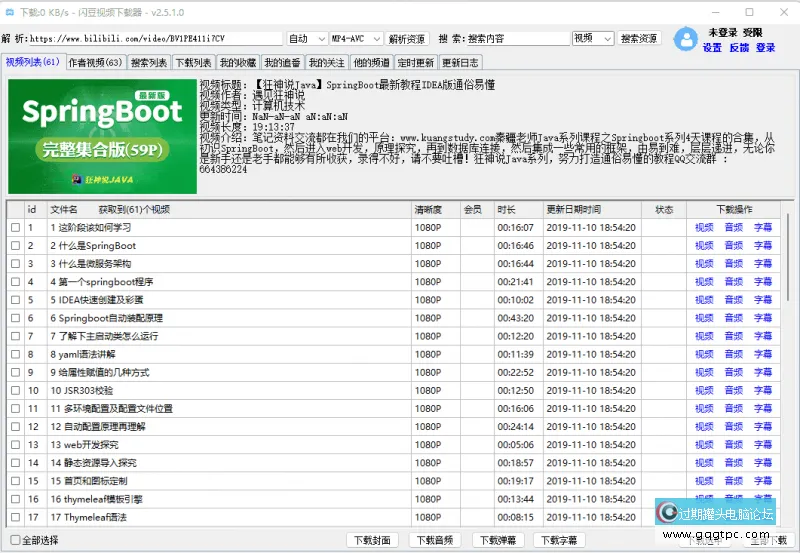Click 字幕 download link for row 3
The width and height of the screenshot is (800, 553).
[763, 264]
